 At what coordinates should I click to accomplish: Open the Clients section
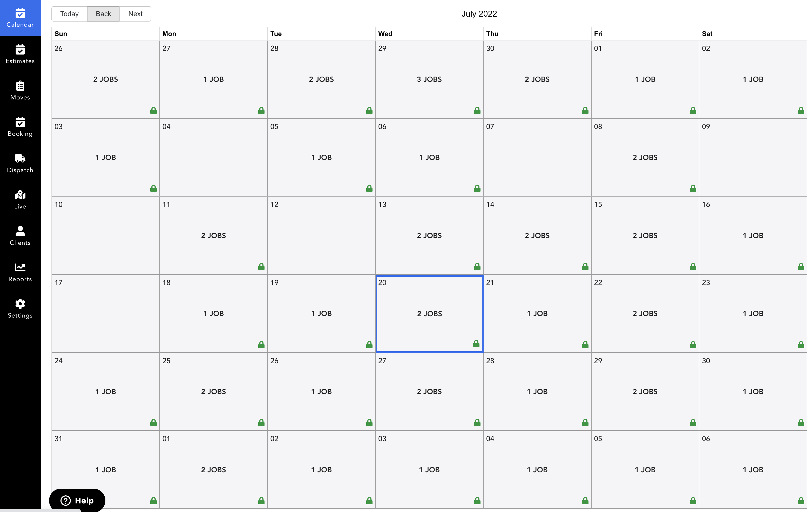tap(20, 235)
